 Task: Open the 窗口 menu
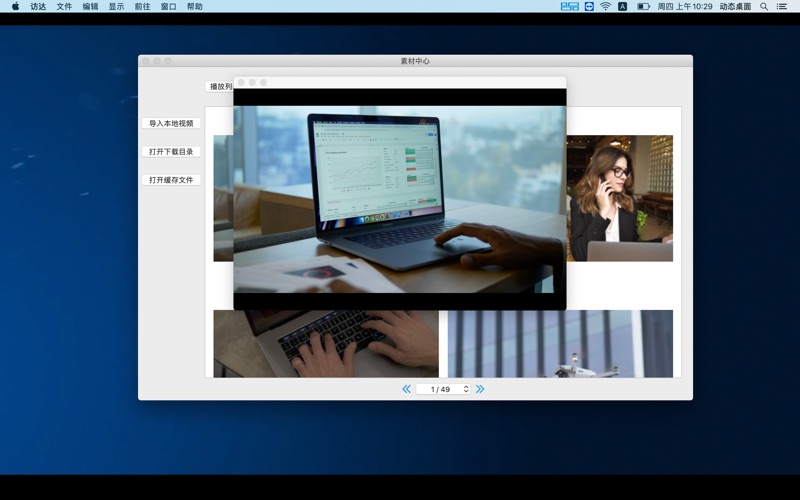click(168, 6)
